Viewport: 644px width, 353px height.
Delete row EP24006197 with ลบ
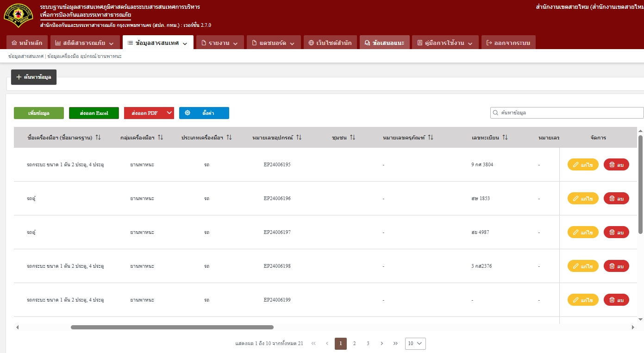tap(616, 232)
